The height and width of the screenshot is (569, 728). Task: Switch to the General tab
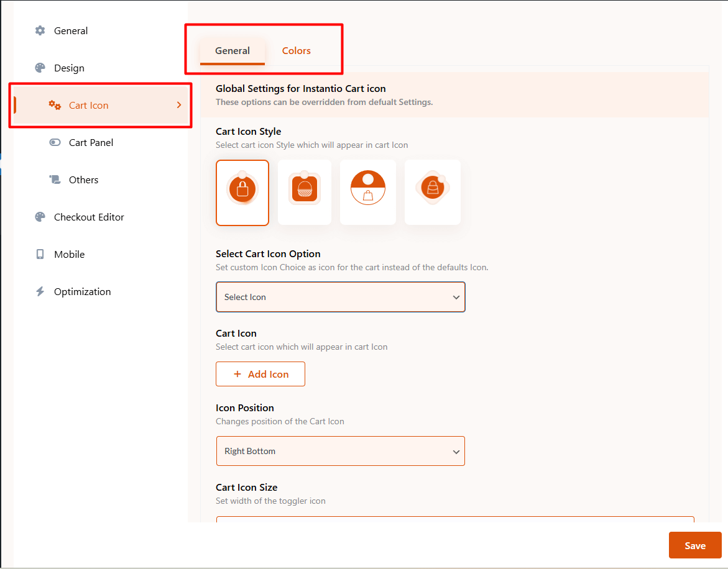click(233, 51)
